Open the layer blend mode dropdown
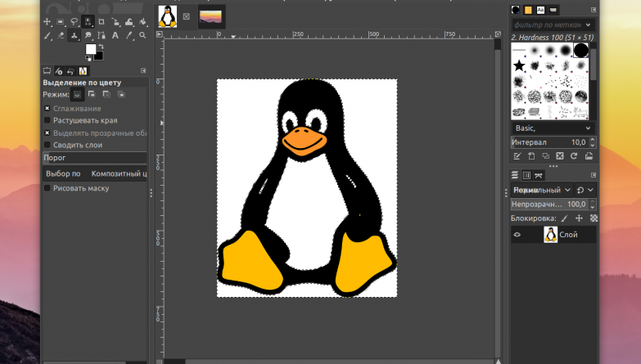The width and height of the screenshot is (641, 364). point(540,190)
